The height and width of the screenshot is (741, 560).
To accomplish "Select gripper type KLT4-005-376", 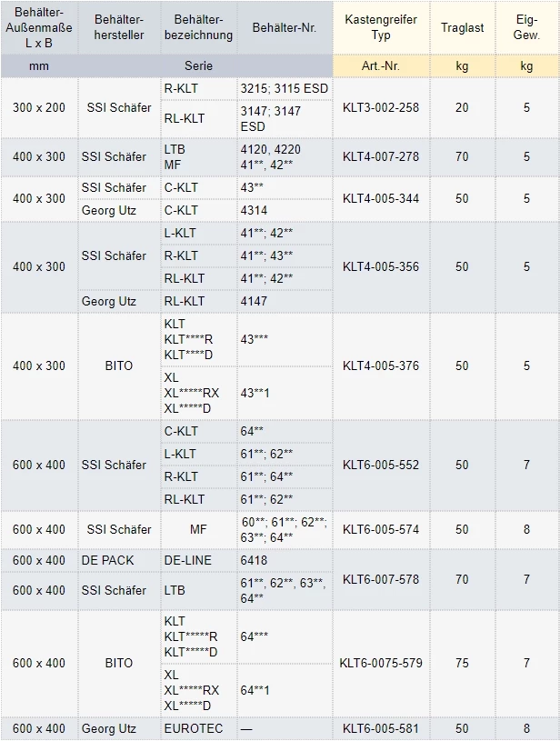I will [x=381, y=365].
